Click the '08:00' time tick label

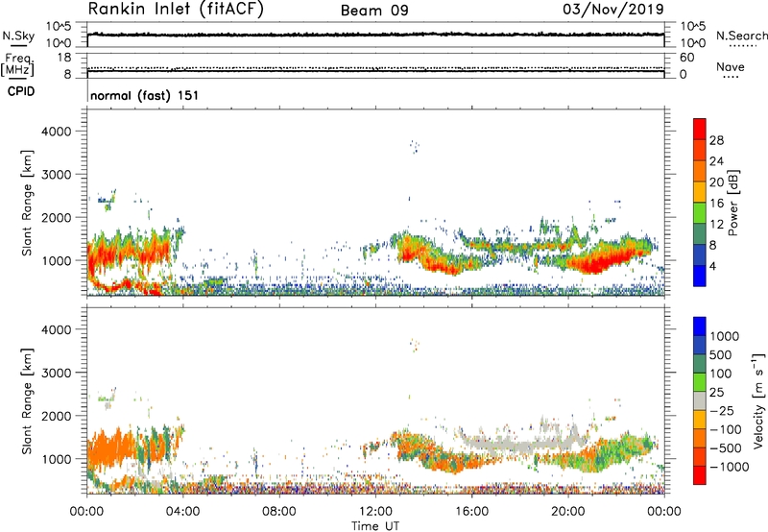[x=279, y=512]
